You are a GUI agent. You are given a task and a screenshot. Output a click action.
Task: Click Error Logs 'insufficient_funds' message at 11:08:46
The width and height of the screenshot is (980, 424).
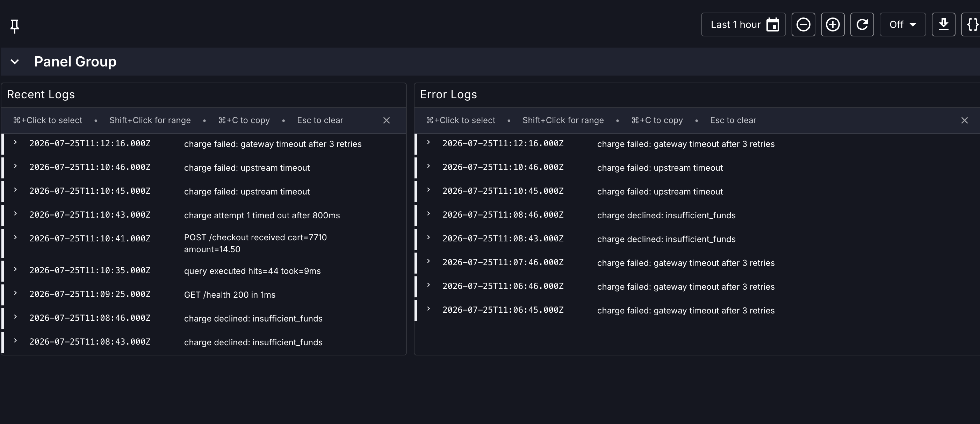pyautogui.click(x=666, y=215)
